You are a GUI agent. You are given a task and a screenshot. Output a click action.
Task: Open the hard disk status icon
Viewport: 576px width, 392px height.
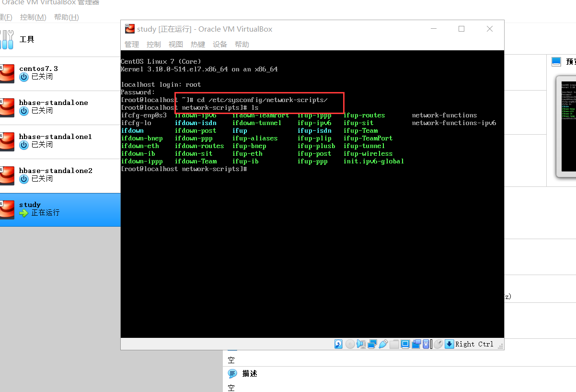coord(339,344)
